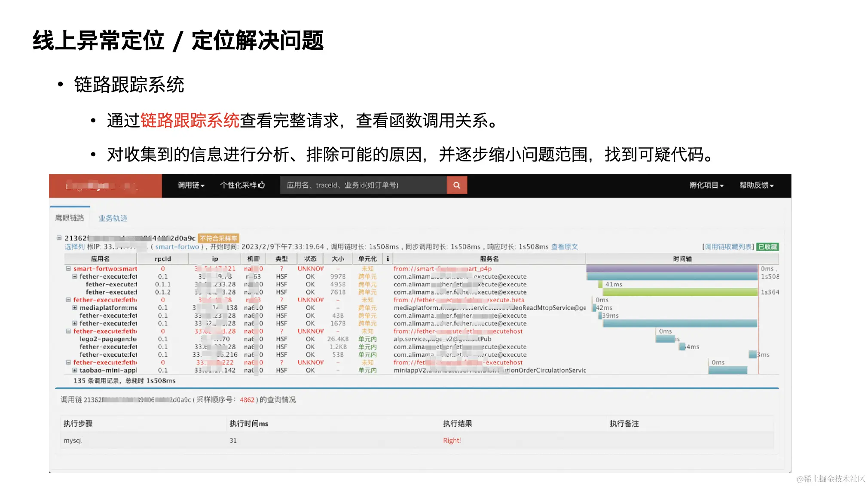Open the 调用链 dropdown menu

191,185
